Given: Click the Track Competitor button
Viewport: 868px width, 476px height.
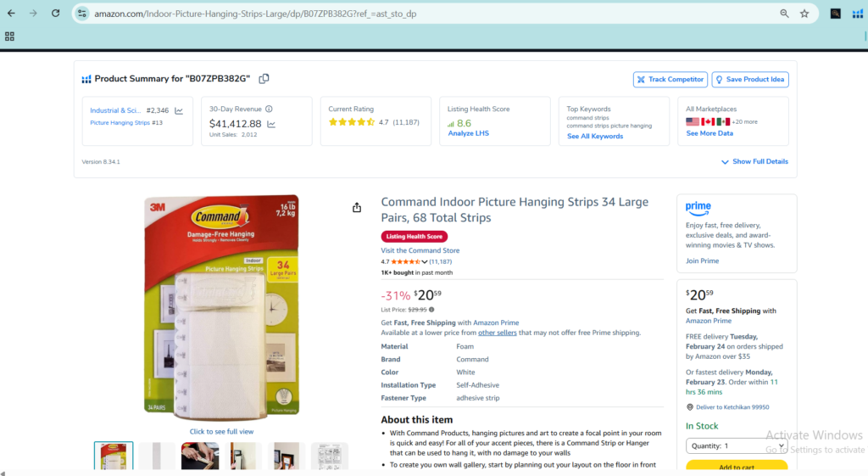Looking at the screenshot, I should click(670, 80).
